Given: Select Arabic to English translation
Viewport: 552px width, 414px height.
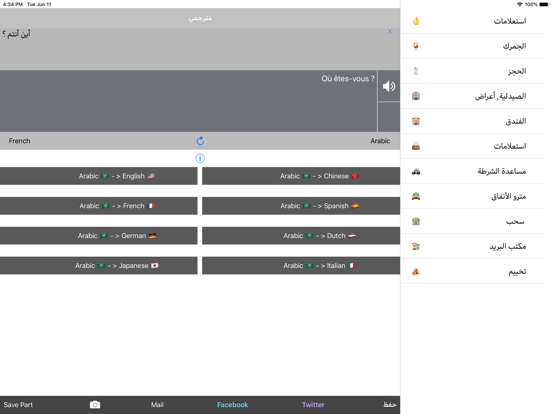Looking at the screenshot, I should pyautogui.click(x=99, y=176).
